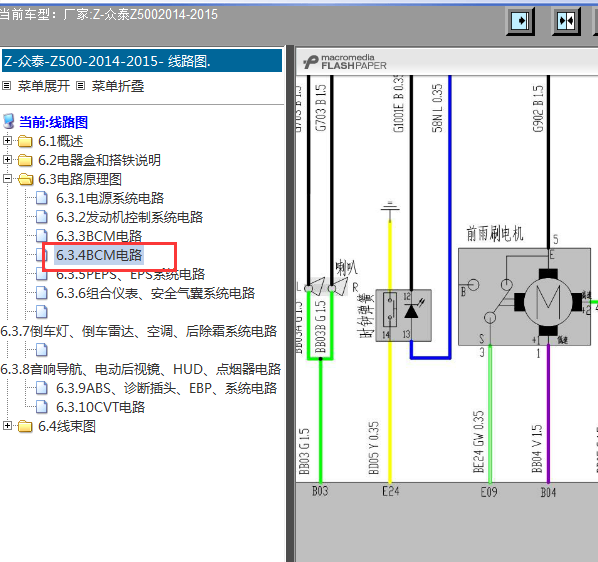
Task: Select the 6.3电路原理图 folder label
Action: click(80, 179)
